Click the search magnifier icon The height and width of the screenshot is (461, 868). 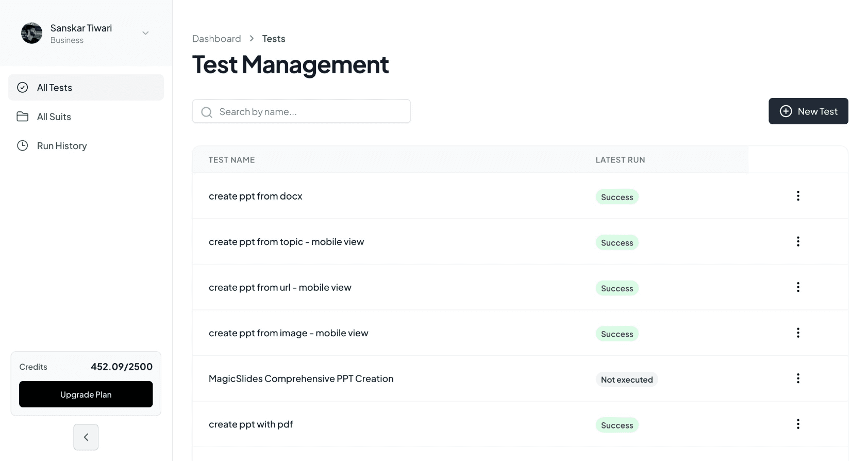click(x=207, y=112)
